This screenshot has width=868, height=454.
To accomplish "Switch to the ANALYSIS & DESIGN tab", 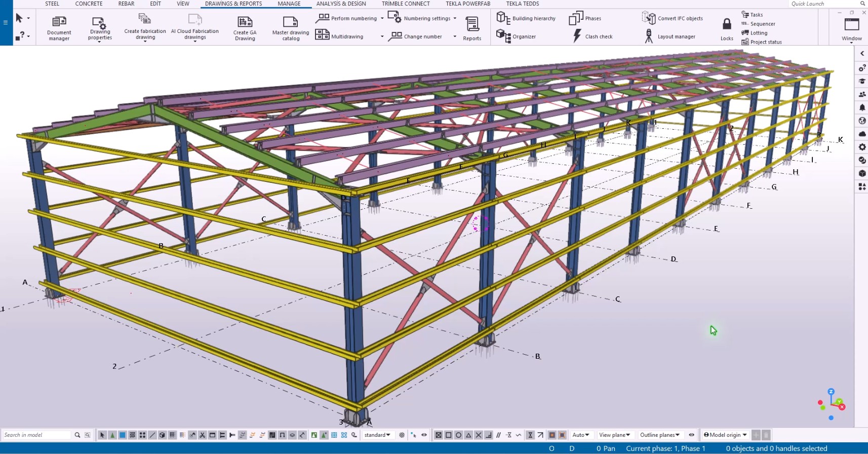I will tap(341, 4).
